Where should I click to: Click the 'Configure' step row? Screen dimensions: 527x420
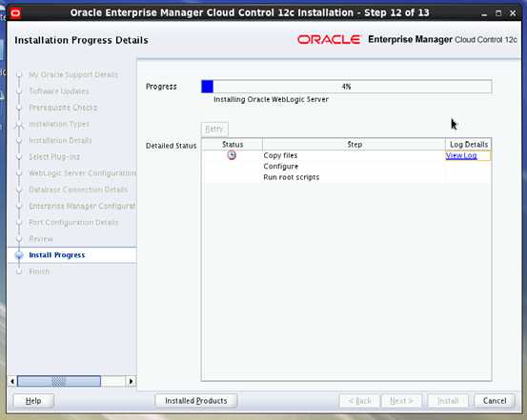(347, 167)
